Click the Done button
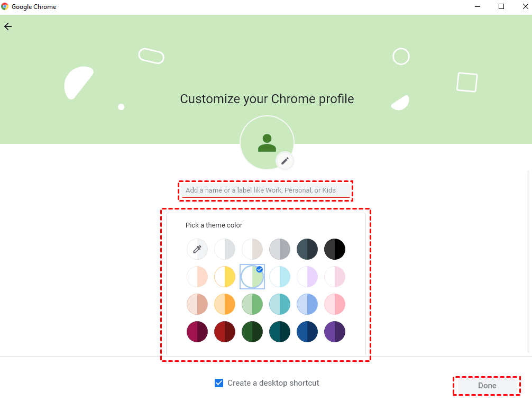Image resolution: width=532 pixels, height=401 pixels. 487,386
